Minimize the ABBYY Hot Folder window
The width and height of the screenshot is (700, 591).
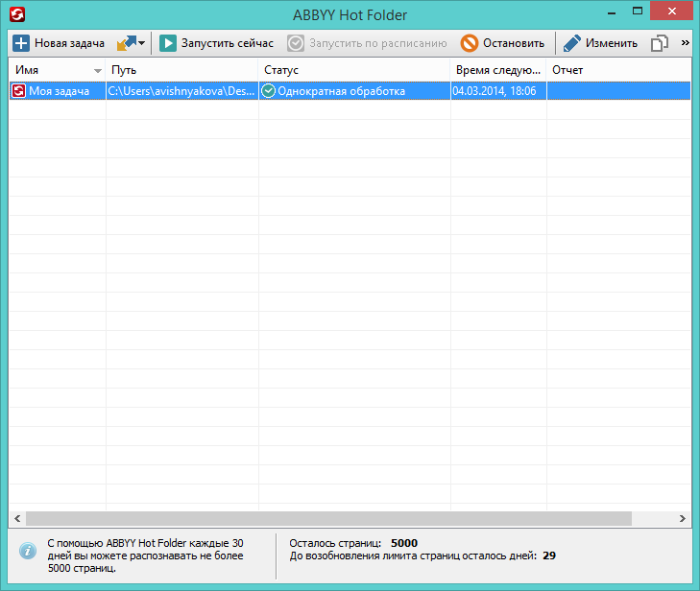[612, 13]
